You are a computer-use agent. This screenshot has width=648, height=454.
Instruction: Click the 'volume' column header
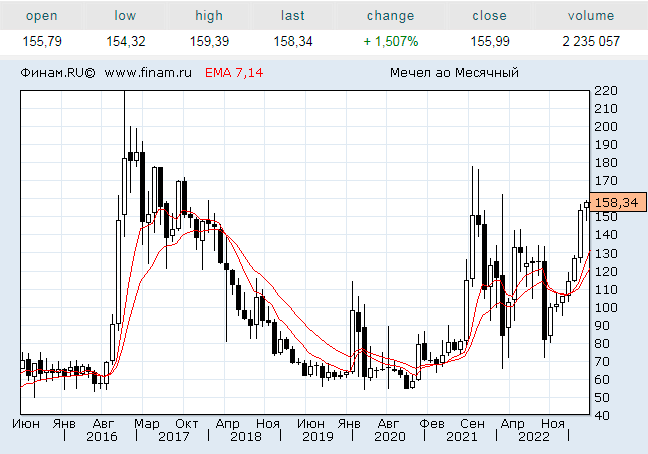point(592,16)
